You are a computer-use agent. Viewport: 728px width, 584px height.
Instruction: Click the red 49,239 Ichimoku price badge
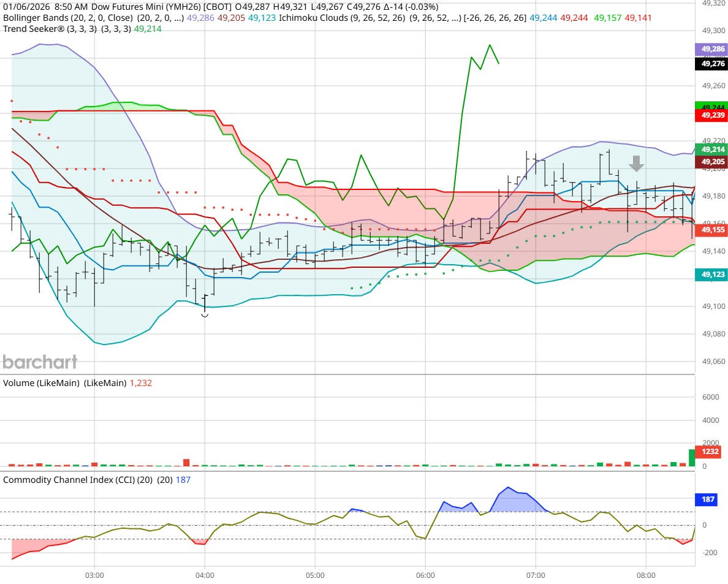711,115
